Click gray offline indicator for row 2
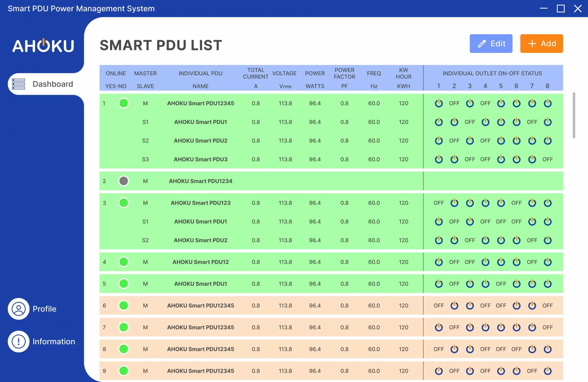Screen dimensions: 588x382 pos(123,181)
